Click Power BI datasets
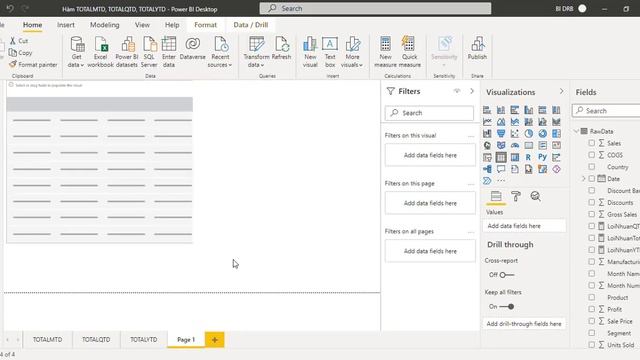640x360 pixels. tap(127, 52)
